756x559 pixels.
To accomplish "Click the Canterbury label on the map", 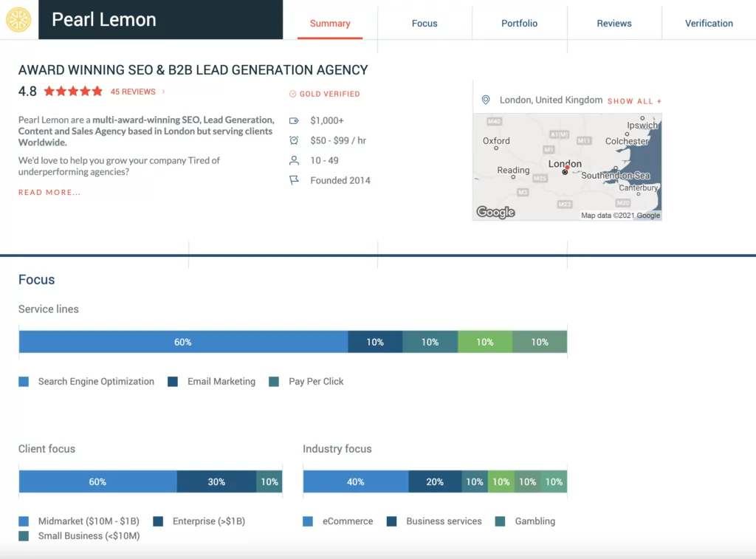I will click(x=639, y=188).
